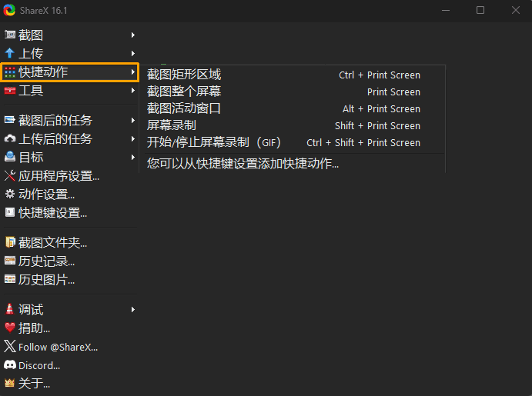Click the Ctrl + Print Screen shortcut text

pos(380,75)
